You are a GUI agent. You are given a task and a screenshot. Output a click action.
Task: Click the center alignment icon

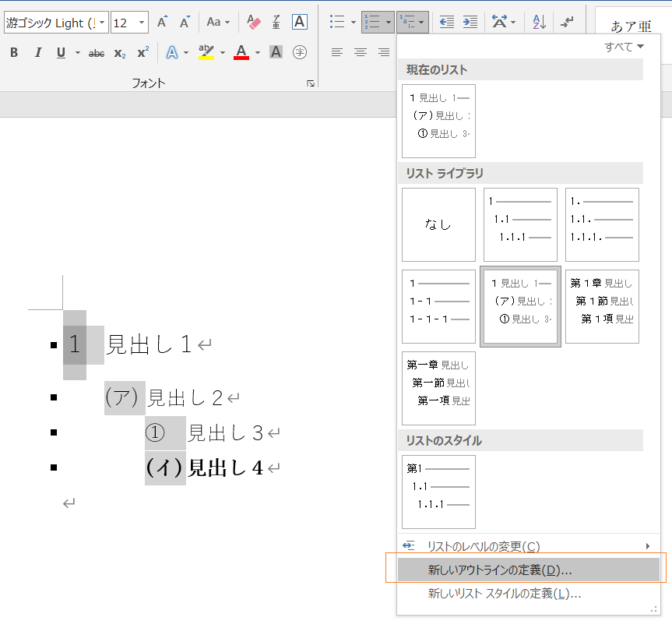[360, 53]
